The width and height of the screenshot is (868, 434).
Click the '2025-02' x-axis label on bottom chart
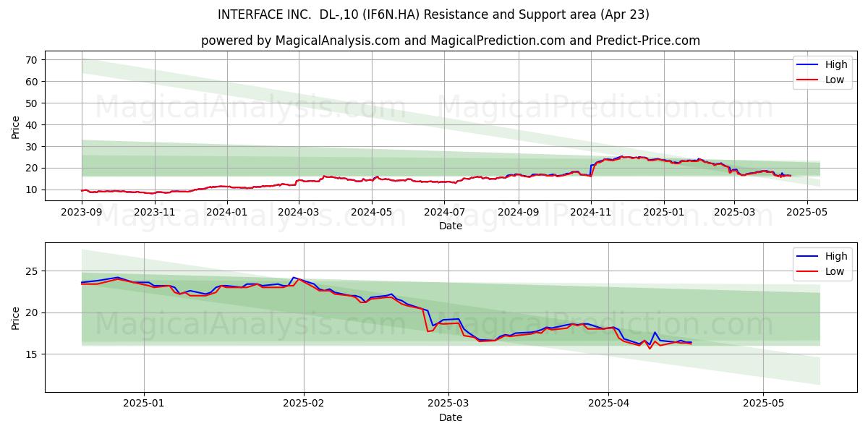[304, 404]
